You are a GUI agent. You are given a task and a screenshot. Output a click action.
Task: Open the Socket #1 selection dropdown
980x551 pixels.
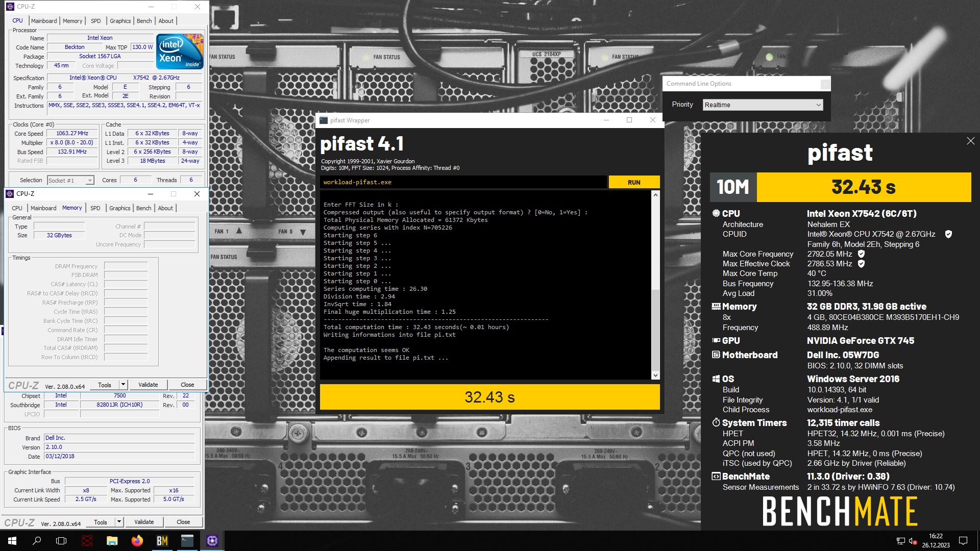tap(70, 180)
